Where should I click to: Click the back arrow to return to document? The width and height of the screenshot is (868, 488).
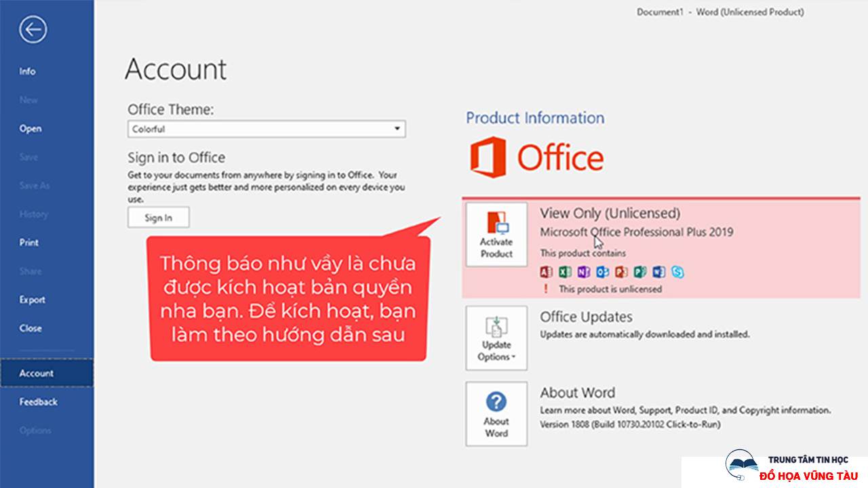click(x=33, y=30)
